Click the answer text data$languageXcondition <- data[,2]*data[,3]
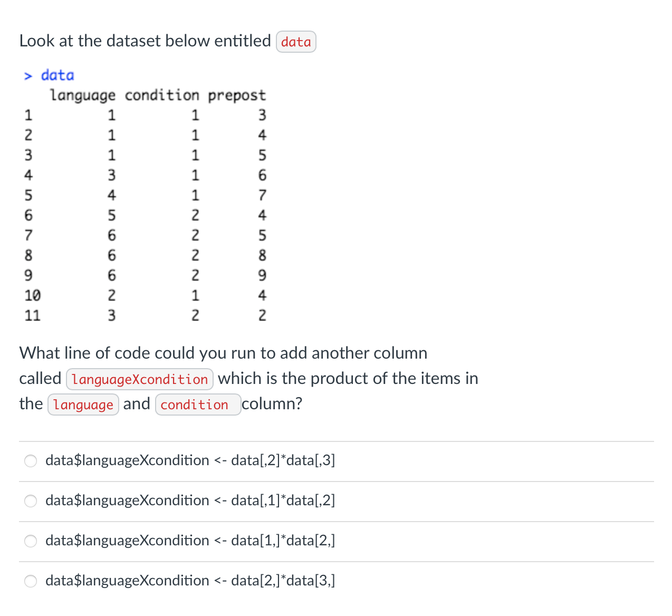 [x=190, y=461]
